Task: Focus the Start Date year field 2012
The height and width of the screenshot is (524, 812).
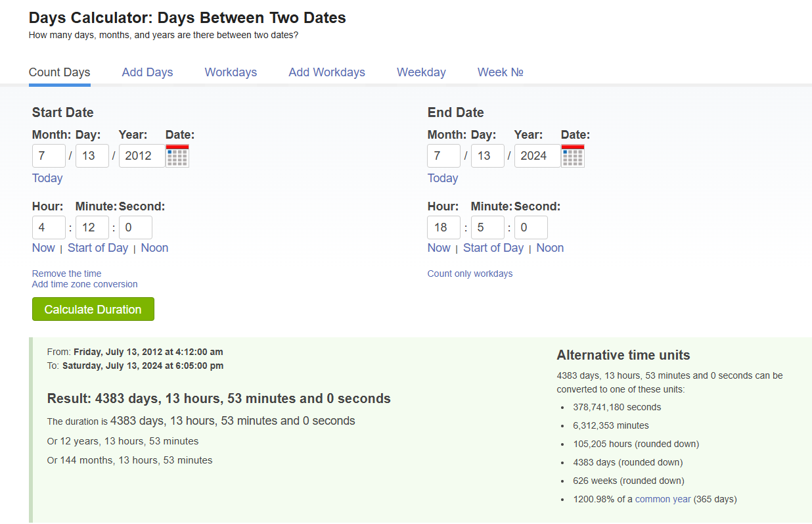Action: (x=142, y=156)
